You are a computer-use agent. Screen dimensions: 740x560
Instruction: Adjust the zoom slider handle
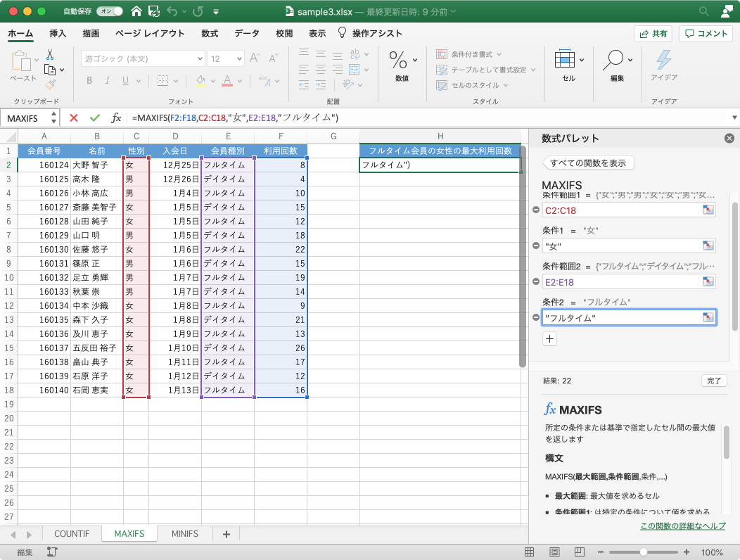click(x=644, y=552)
